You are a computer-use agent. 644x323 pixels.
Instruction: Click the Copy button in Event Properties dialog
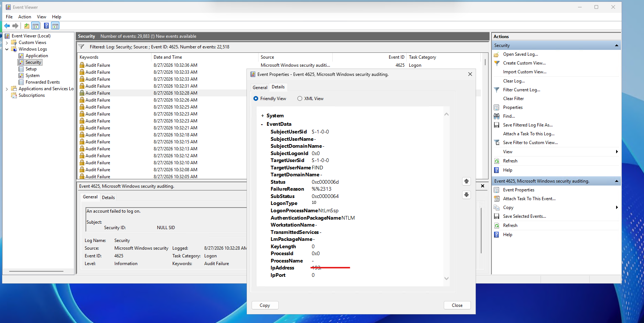[x=265, y=305]
